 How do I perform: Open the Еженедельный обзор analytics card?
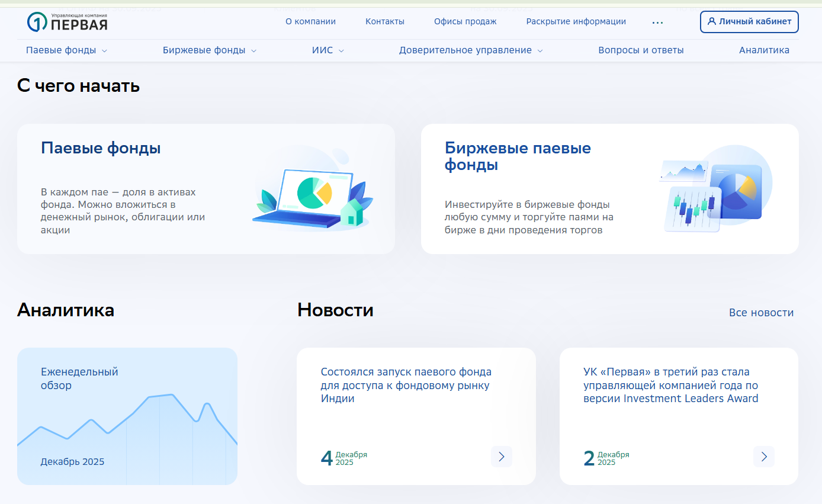point(127,416)
